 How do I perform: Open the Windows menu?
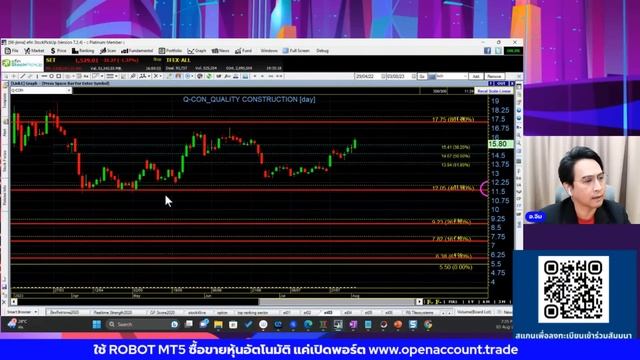click(x=269, y=51)
